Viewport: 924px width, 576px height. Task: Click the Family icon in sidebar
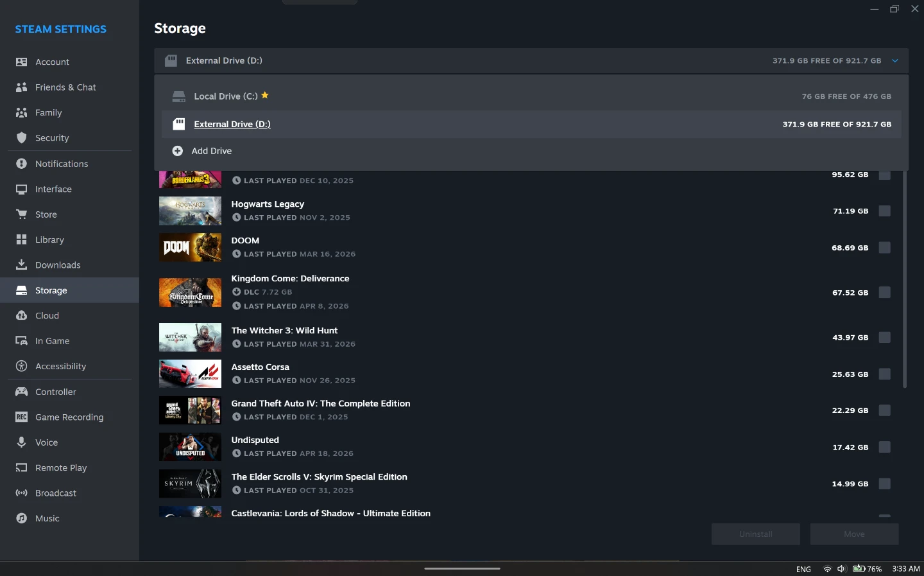coord(21,113)
